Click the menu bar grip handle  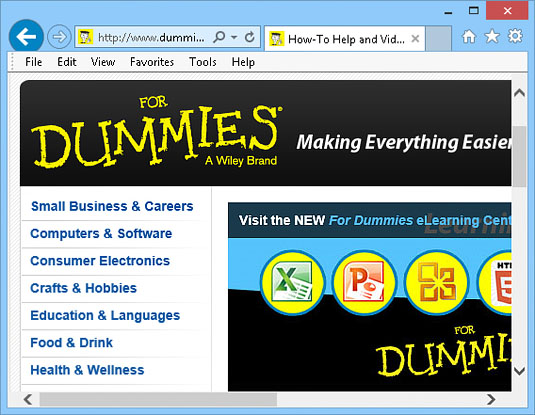tap(13, 62)
